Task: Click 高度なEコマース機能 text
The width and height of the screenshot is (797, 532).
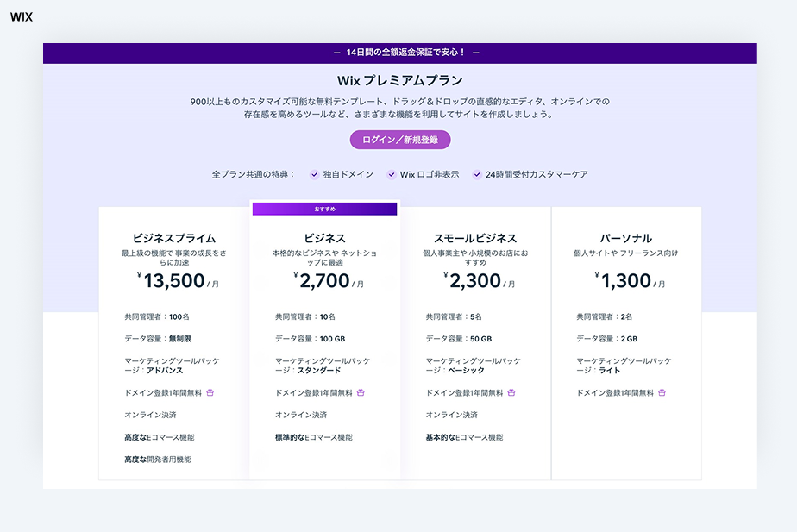Action: pos(160,437)
